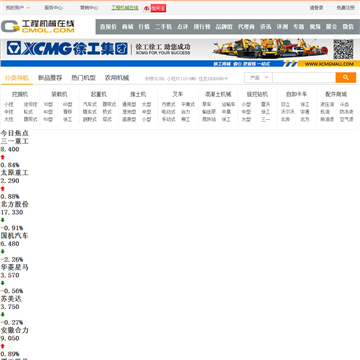The image size is (360, 360).
Task: Click 空气滤 under 配件商城
Action: tap(347, 119)
